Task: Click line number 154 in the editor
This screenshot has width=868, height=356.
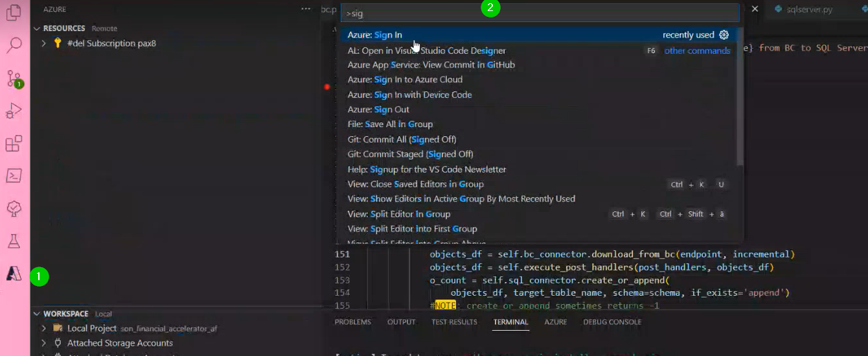Action: pyautogui.click(x=342, y=293)
